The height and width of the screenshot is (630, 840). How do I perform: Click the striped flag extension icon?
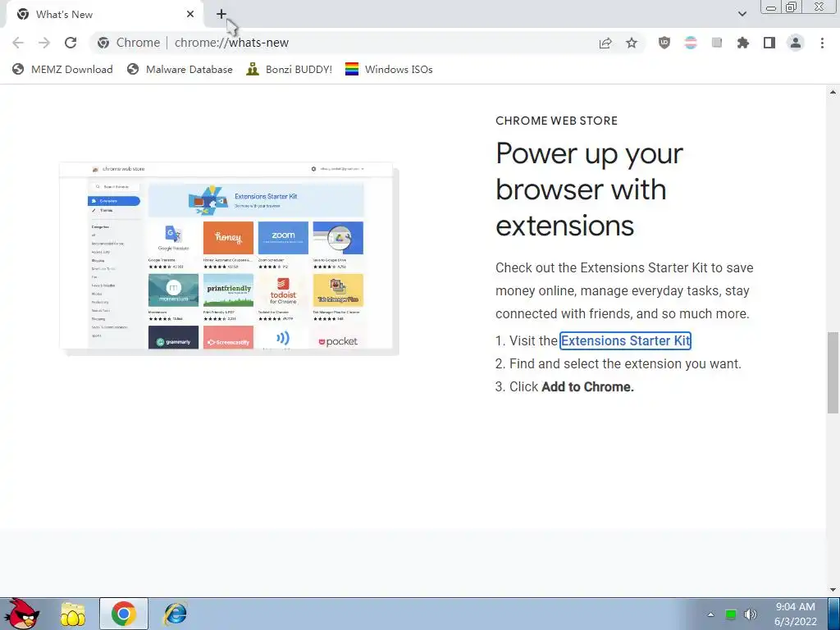[x=691, y=43]
